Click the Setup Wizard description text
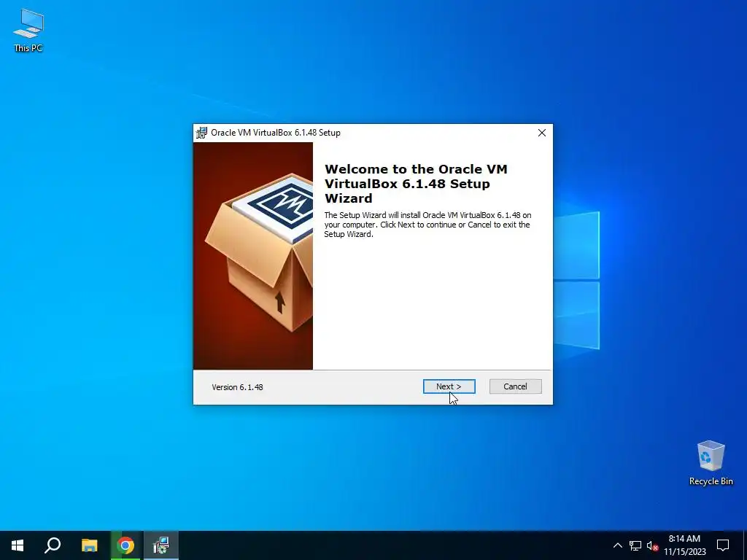Image resolution: width=747 pixels, height=560 pixels. click(x=427, y=225)
